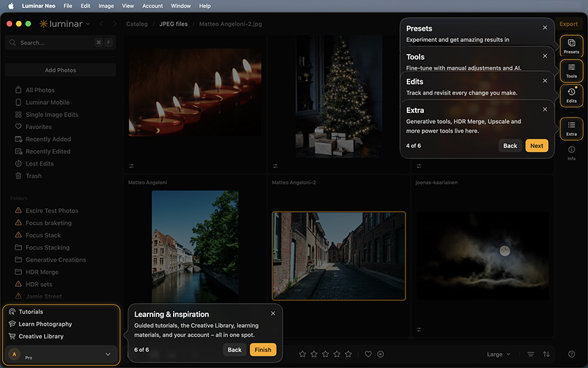
Task: Rate the photo three stars
Action: (326, 354)
